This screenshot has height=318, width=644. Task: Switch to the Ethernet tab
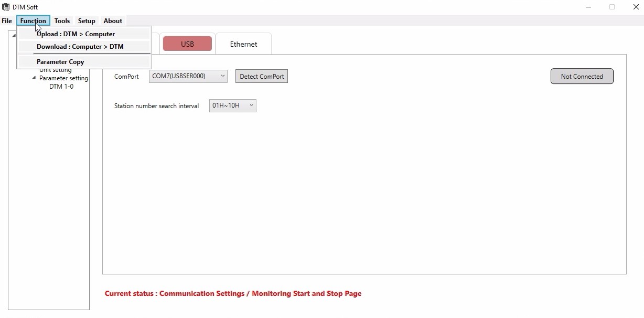243,44
